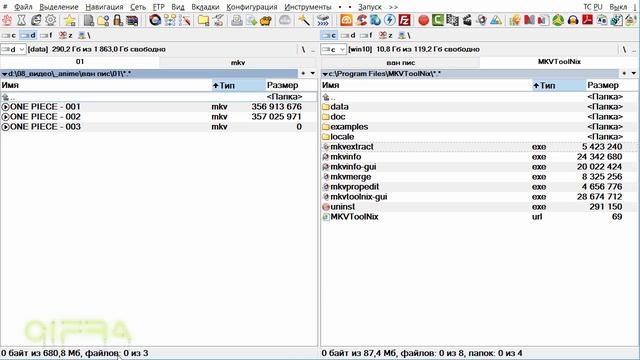The image size is (640, 360).
Task: Click the folder with plus icon
Action: point(103,20)
